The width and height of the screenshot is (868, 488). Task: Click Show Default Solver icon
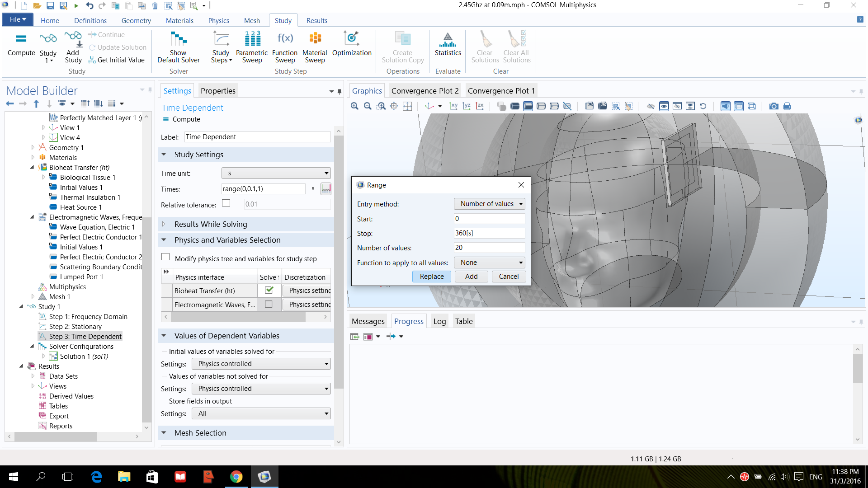tap(178, 46)
